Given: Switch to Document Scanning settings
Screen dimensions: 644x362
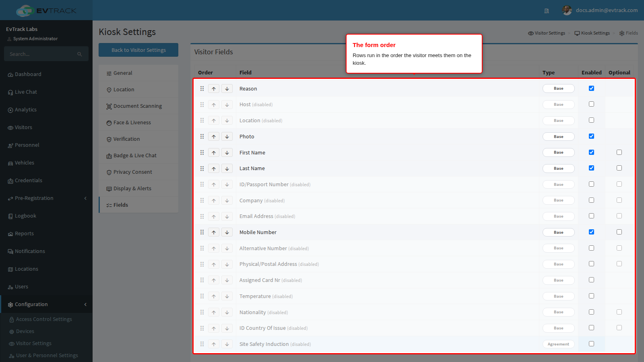Looking at the screenshot, I should (x=138, y=106).
